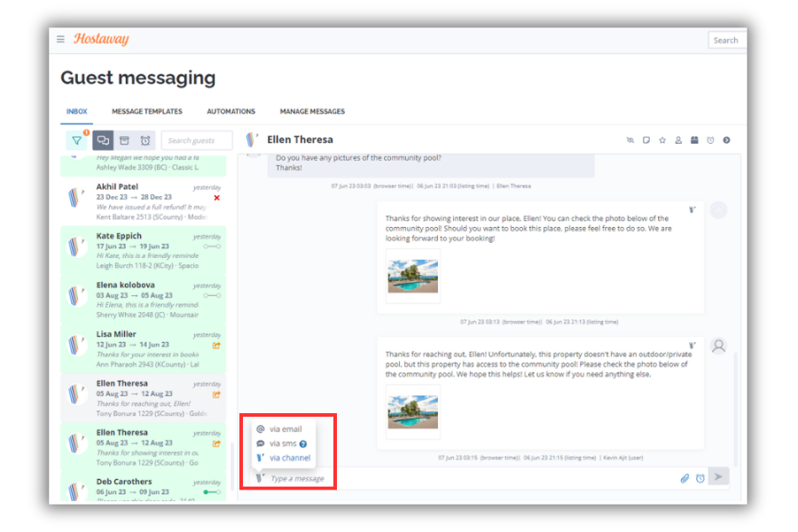Open the archived conversations icon
798x532 pixels.
[x=124, y=140]
